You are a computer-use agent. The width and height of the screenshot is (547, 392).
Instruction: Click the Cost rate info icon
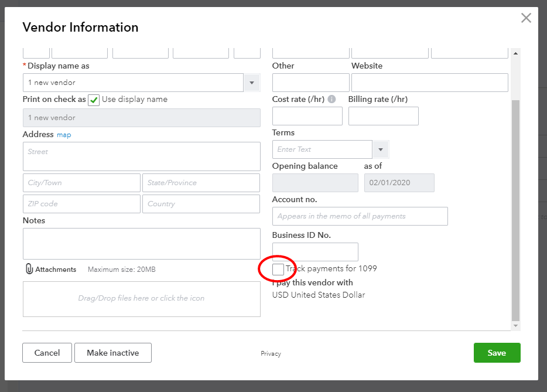click(331, 99)
